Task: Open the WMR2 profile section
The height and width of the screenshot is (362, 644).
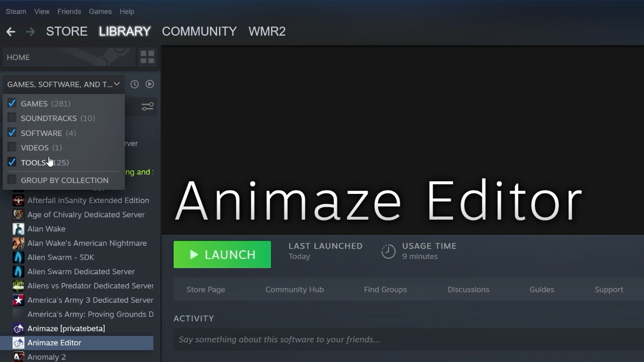Action: [x=267, y=31]
